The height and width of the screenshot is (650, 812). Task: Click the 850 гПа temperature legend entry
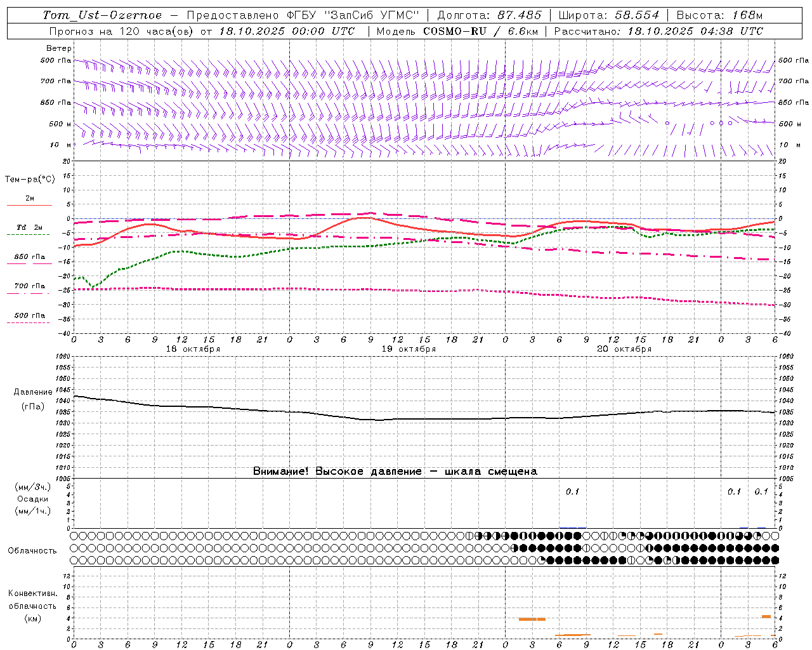coord(30,257)
